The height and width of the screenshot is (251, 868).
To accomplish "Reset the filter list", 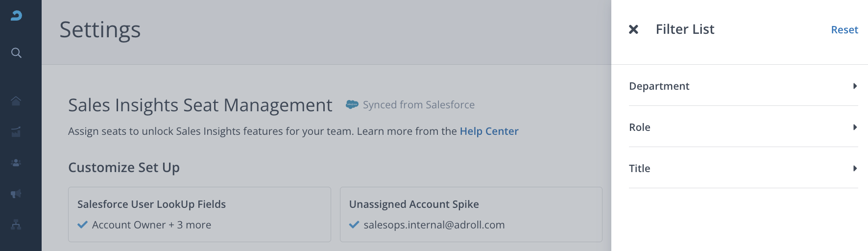I will (844, 30).
